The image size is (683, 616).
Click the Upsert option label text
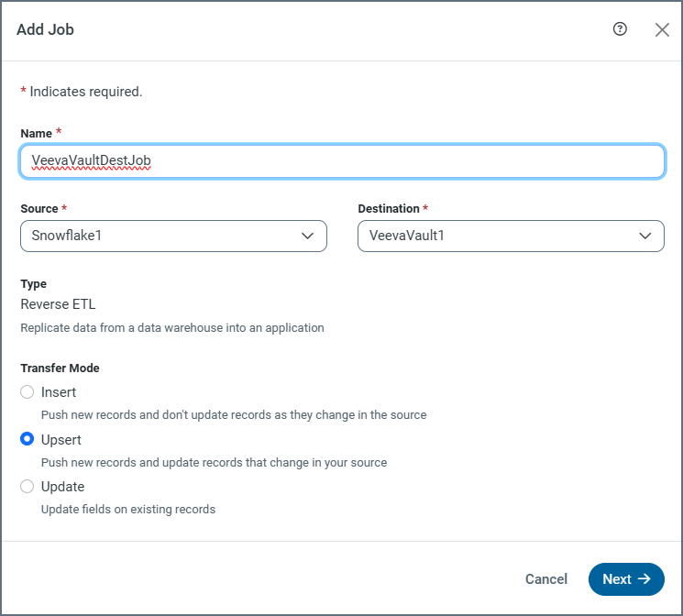62,440
